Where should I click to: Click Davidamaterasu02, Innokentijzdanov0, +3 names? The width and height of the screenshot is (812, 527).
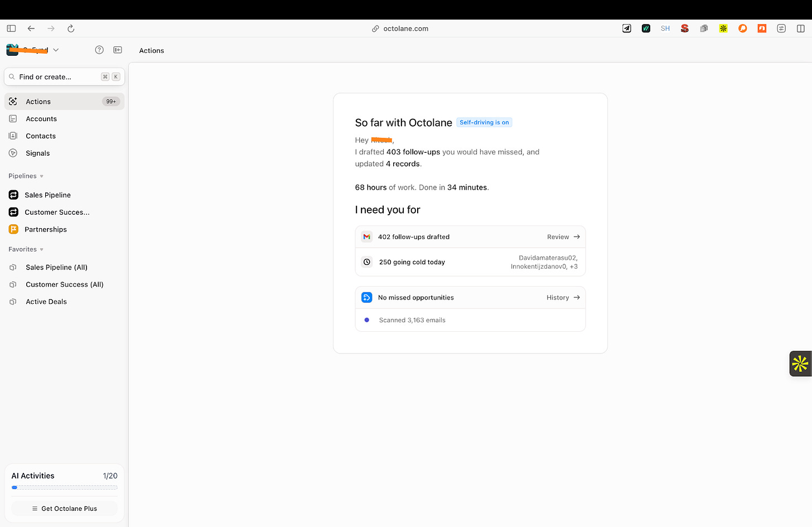tap(544, 262)
